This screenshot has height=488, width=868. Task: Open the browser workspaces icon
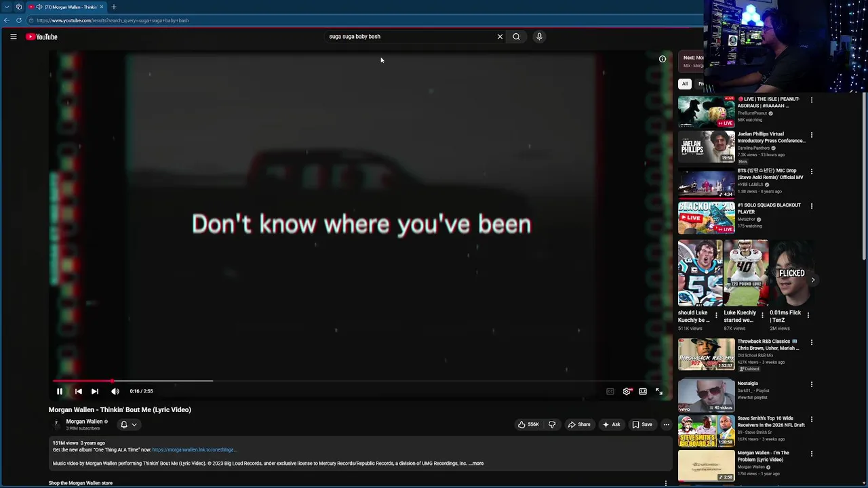pyautogui.click(x=19, y=7)
